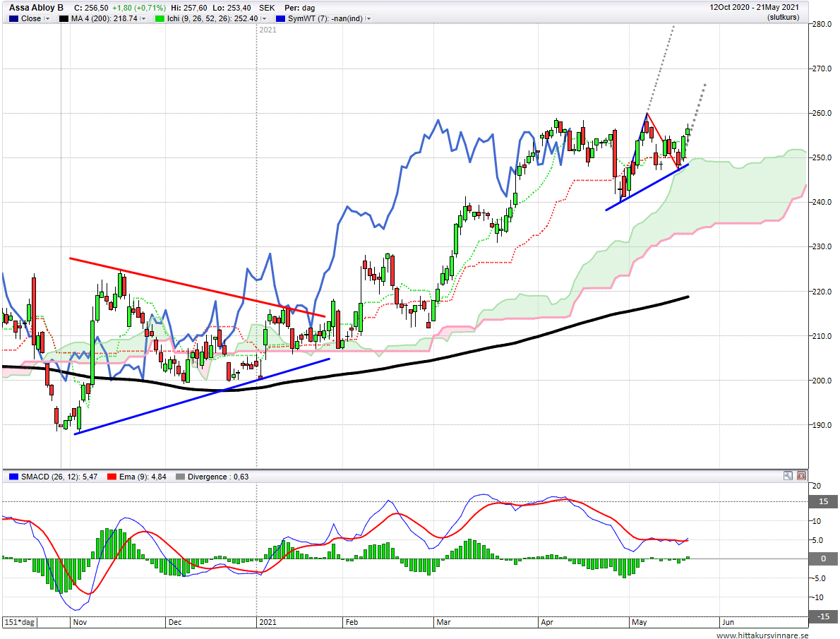840x639 pixels.
Task: Click the Ichi green color swatch
Action: click(x=160, y=19)
